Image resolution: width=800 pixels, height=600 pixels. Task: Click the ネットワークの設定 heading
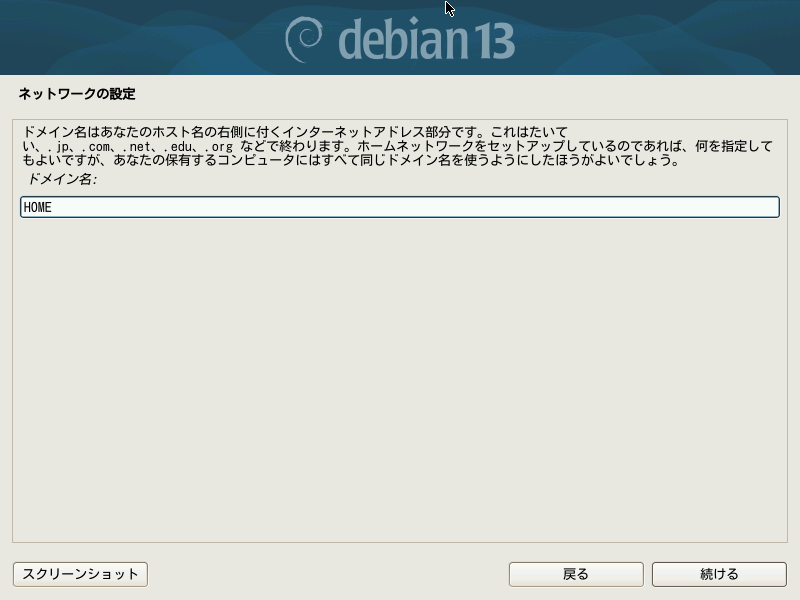[x=77, y=94]
